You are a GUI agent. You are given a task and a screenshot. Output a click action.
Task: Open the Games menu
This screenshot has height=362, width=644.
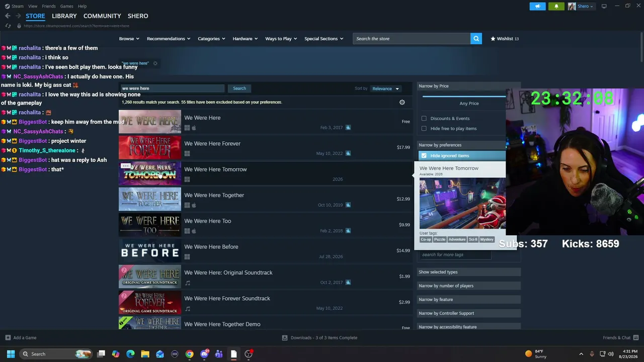(66, 6)
